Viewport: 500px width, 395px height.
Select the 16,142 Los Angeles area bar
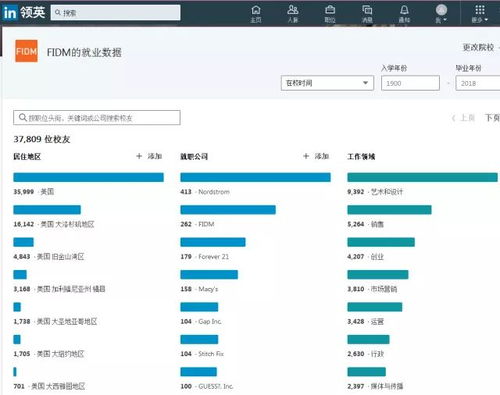pos(47,210)
